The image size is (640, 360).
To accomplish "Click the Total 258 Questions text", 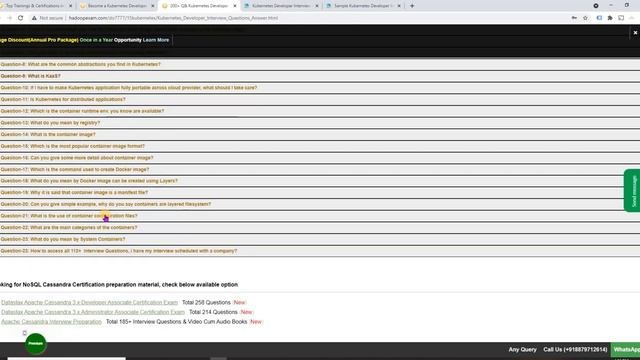I will point(206,302).
